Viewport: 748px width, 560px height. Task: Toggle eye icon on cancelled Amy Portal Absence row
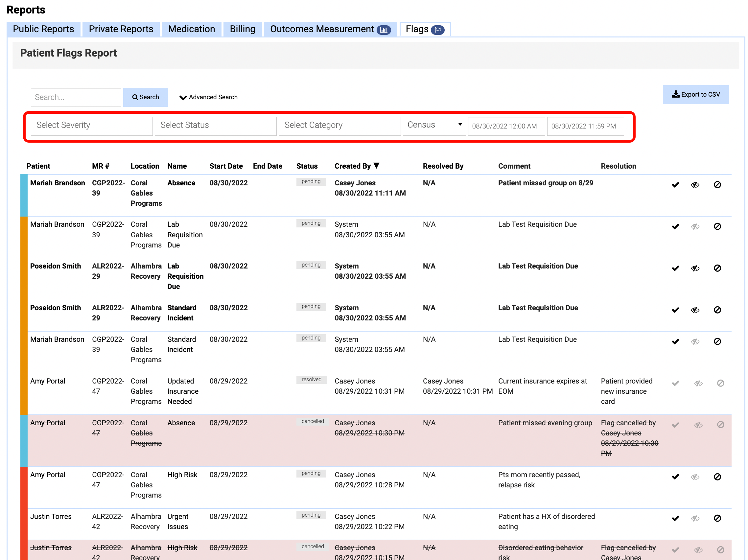pos(698,425)
